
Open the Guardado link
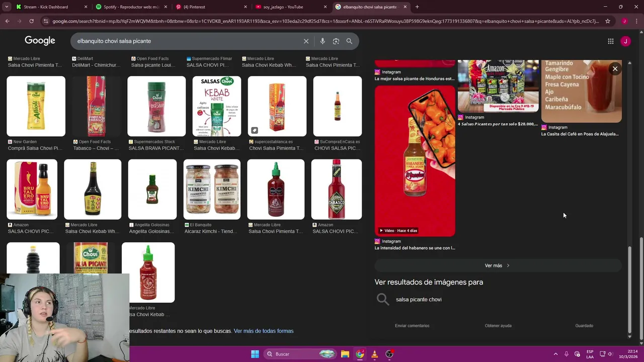pyautogui.click(x=584, y=326)
